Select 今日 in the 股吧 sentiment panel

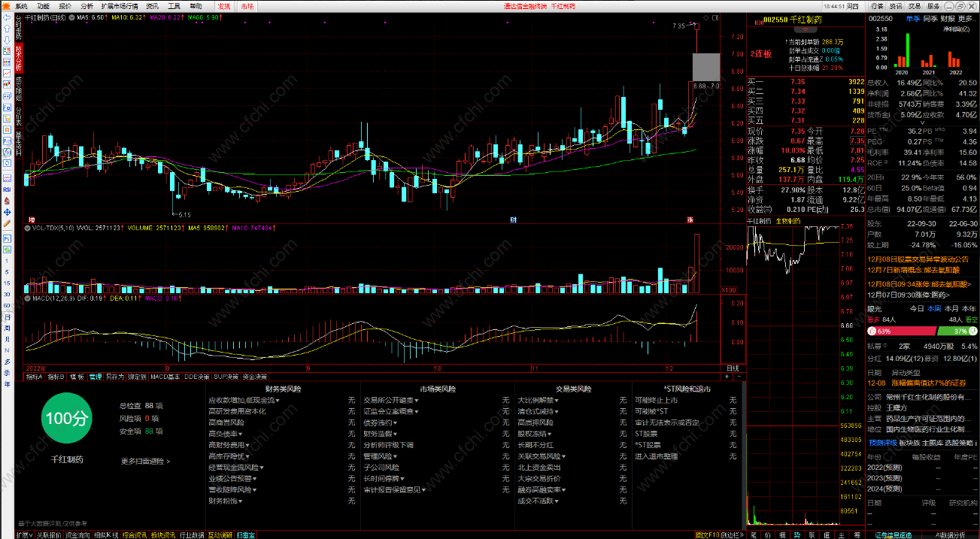pyautogui.click(x=917, y=308)
